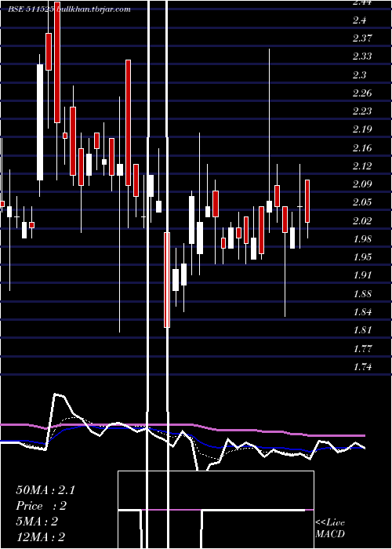Click the 5MA : 2 readout
This screenshot has width=392, height=549.
coord(37,522)
